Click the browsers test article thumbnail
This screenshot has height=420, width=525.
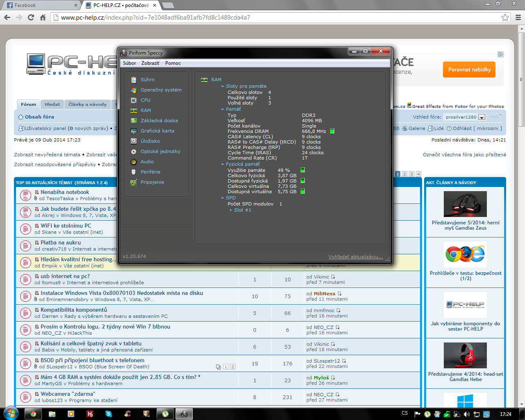click(x=465, y=255)
